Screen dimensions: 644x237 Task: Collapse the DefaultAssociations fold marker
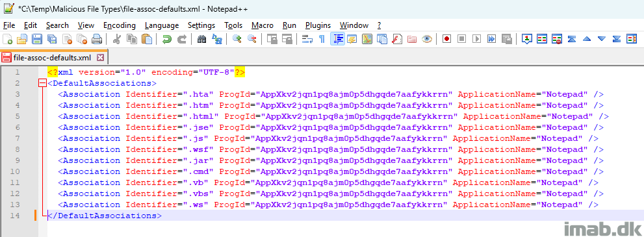(x=42, y=83)
